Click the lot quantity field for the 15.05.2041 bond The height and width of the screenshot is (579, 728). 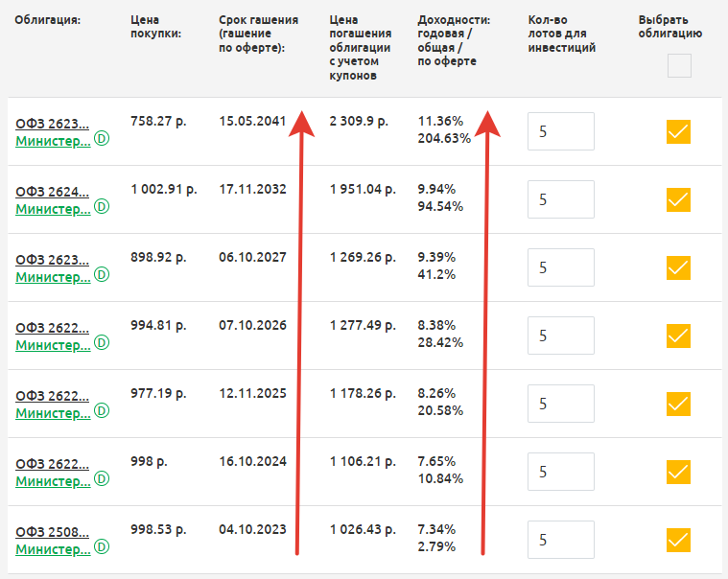pos(560,132)
